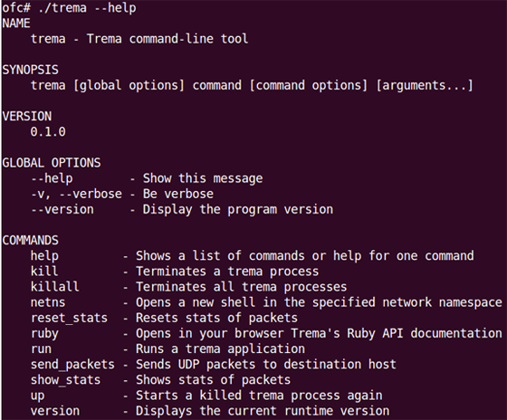Click the COMMANDS section heading

31,241
